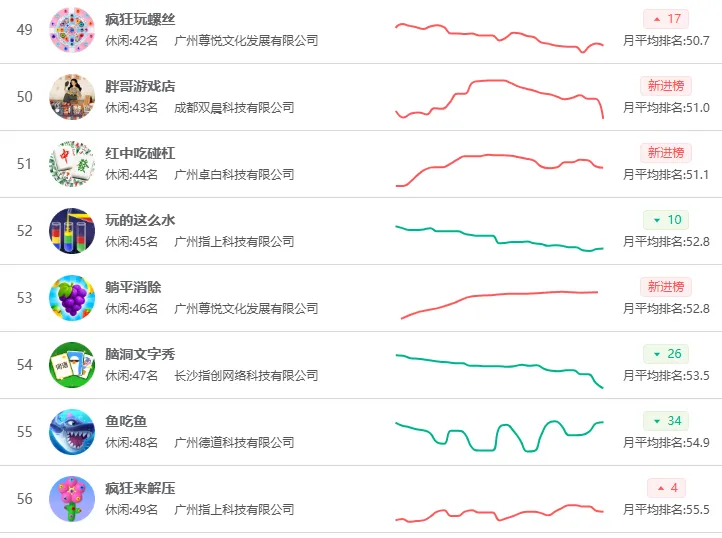The width and height of the screenshot is (722, 538).
Task: Select the rank 52 row number
Action: pyautogui.click(x=25, y=231)
